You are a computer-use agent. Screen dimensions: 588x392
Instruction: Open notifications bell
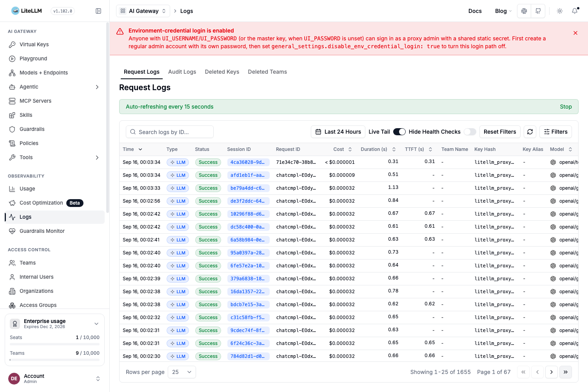tap(575, 11)
